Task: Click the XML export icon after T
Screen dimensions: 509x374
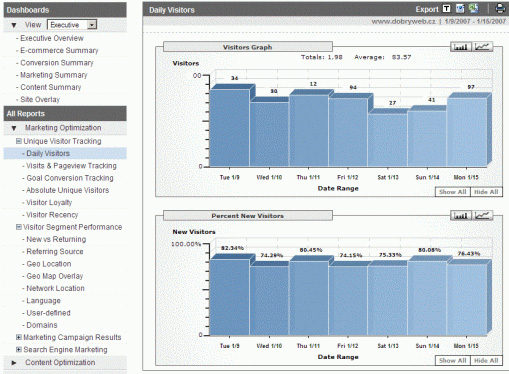Action: pyautogui.click(x=460, y=9)
